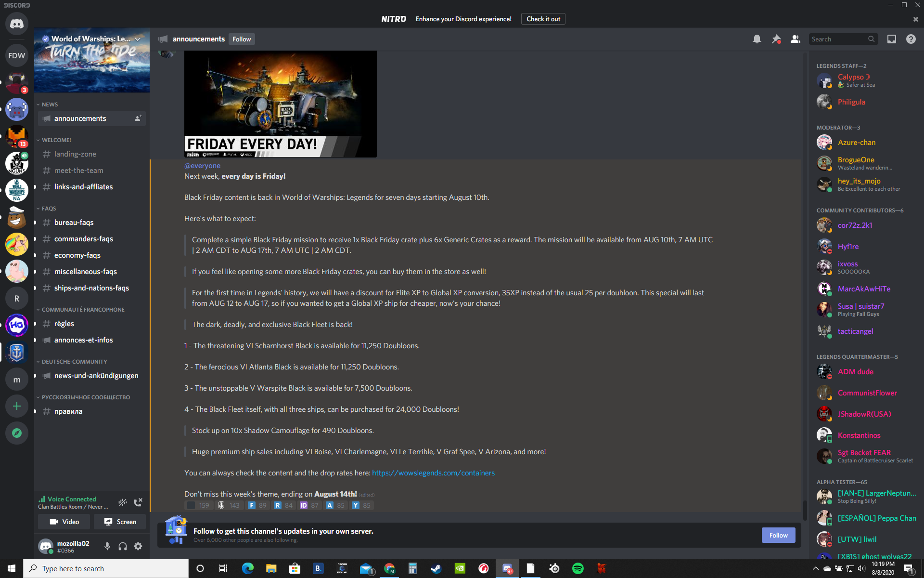Toggle the member list panel
924x578 pixels.
click(795, 39)
